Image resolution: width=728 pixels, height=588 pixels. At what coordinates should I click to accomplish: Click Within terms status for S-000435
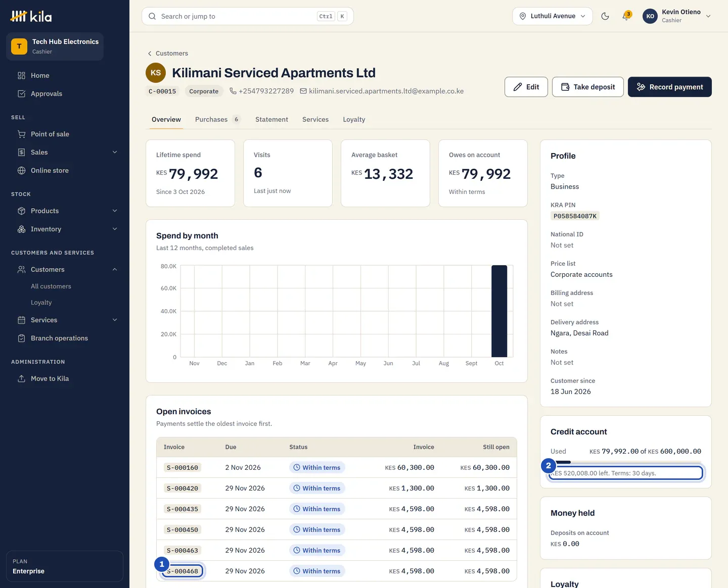tap(317, 509)
